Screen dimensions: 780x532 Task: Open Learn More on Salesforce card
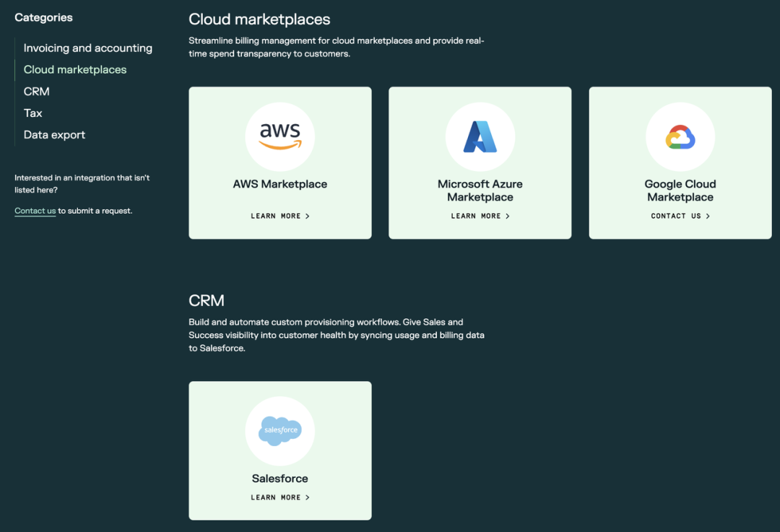point(280,497)
